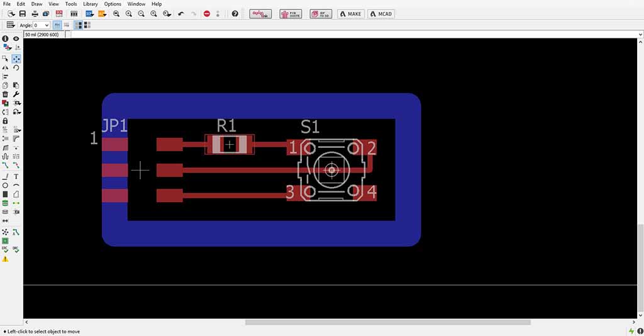
Task: Select the Via tool
Action: (5, 203)
